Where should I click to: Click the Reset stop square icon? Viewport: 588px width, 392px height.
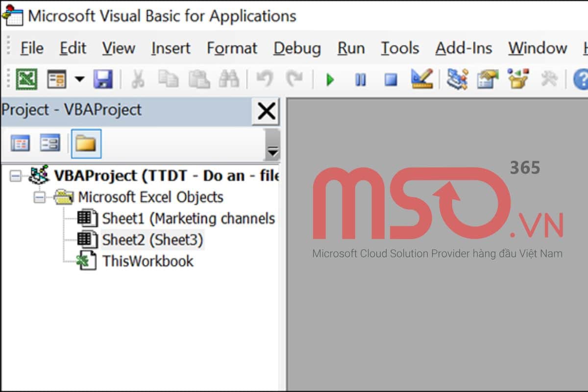coord(391,79)
